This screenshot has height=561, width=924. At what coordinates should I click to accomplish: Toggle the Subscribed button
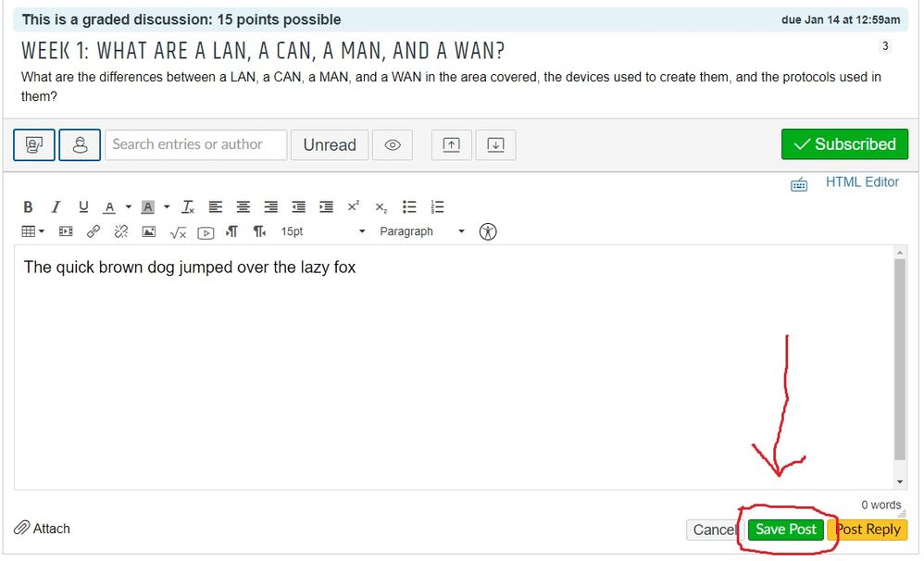click(x=844, y=144)
